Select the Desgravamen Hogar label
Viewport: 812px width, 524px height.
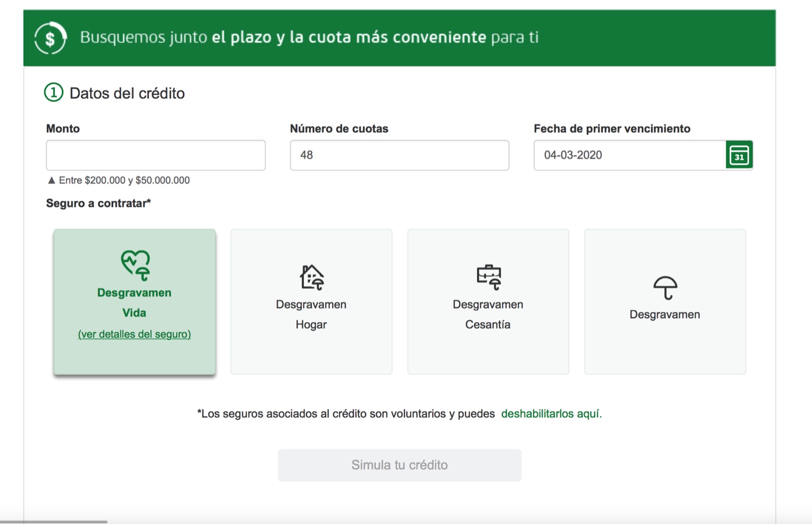coord(311,314)
